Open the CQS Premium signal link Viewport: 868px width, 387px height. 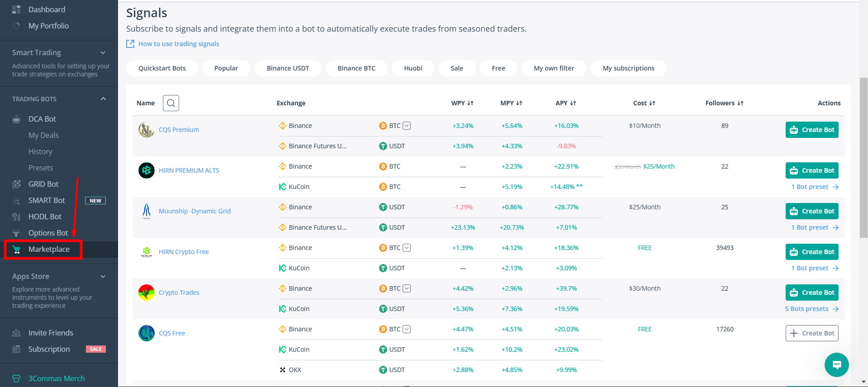[179, 130]
